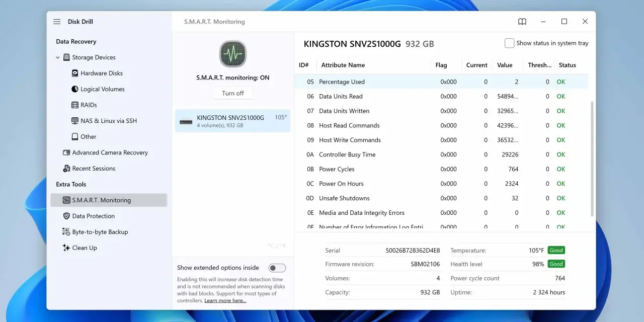This screenshot has height=322, width=644.
Task: Open the hamburger menu beside Disk Drill
Action: click(57, 22)
